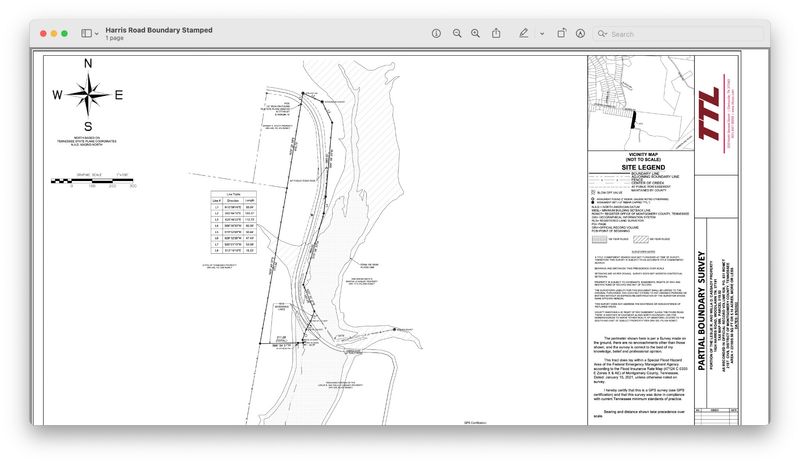800x464 pixels.
Task: Click the search magnifier icon
Action: pos(602,33)
